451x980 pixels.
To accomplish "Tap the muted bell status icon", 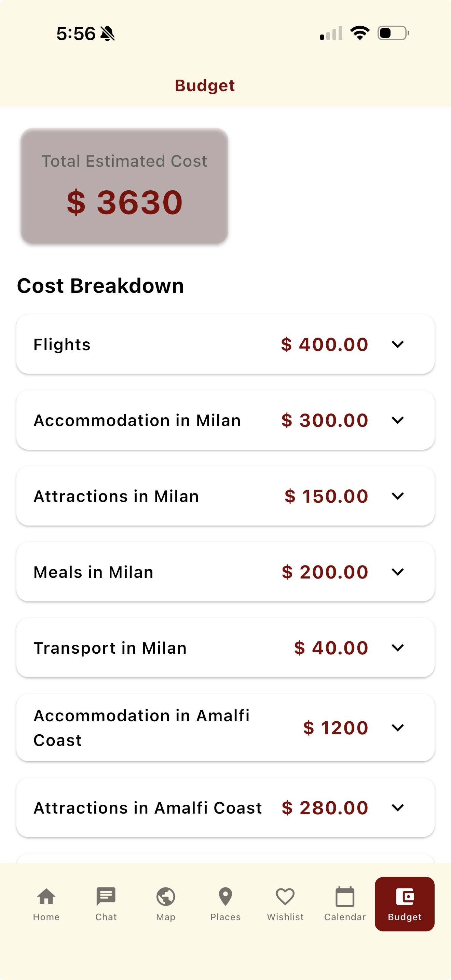I will click(107, 33).
